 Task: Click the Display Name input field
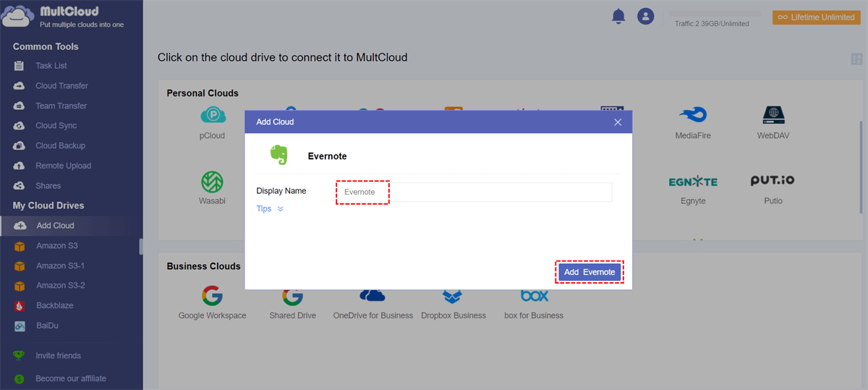[473, 192]
